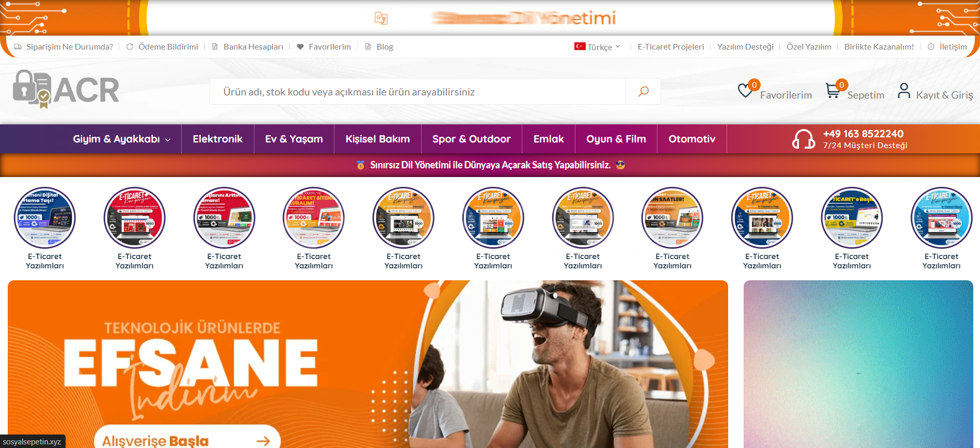Open the Sepetim shopping cart icon
980x448 pixels.
pos(832,90)
